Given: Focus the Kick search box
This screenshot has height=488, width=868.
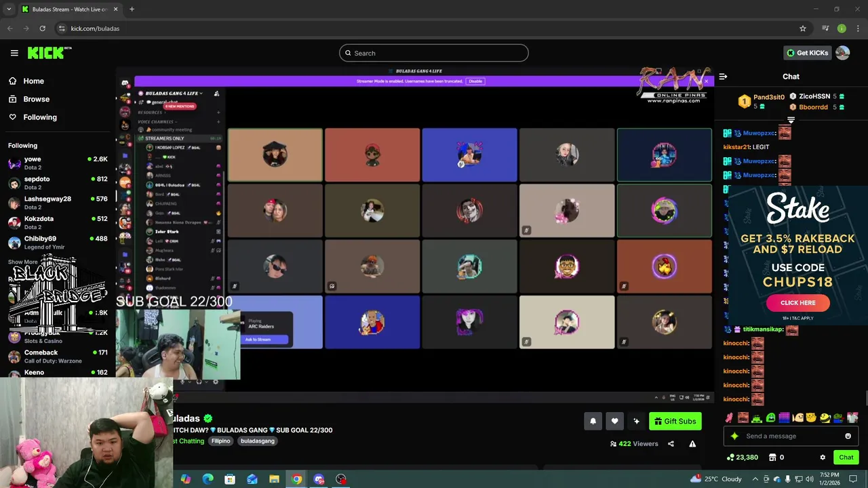Looking at the screenshot, I should [x=434, y=53].
